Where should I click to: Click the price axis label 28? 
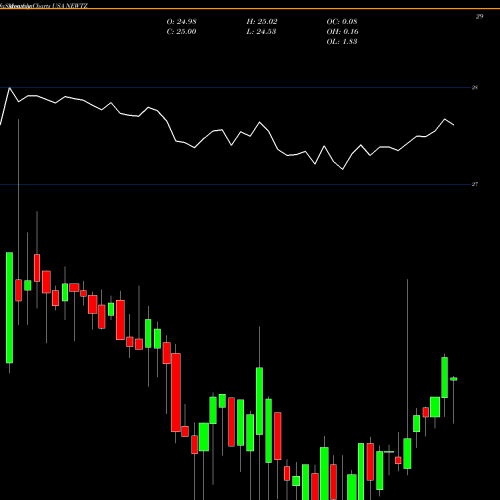click(x=475, y=88)
